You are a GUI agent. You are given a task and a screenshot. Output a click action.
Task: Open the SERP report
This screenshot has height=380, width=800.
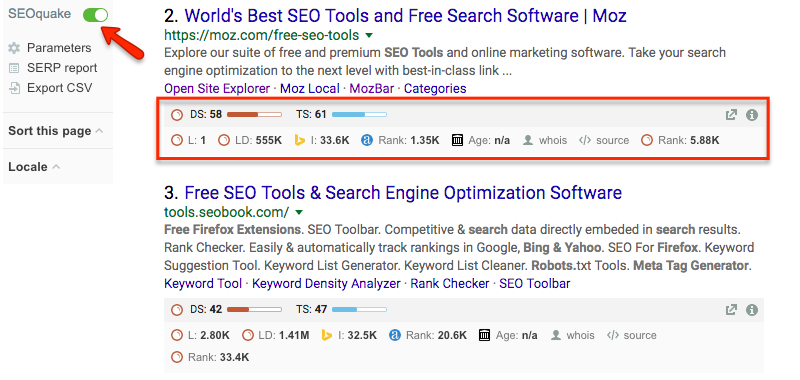click(x=53, y=68)
